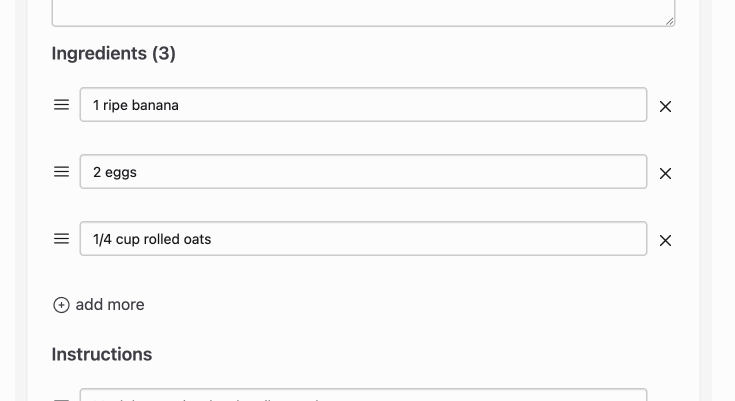Screen dimensions: 735x401
Task: Focus the first instruction step field
Action: [363, 395]
